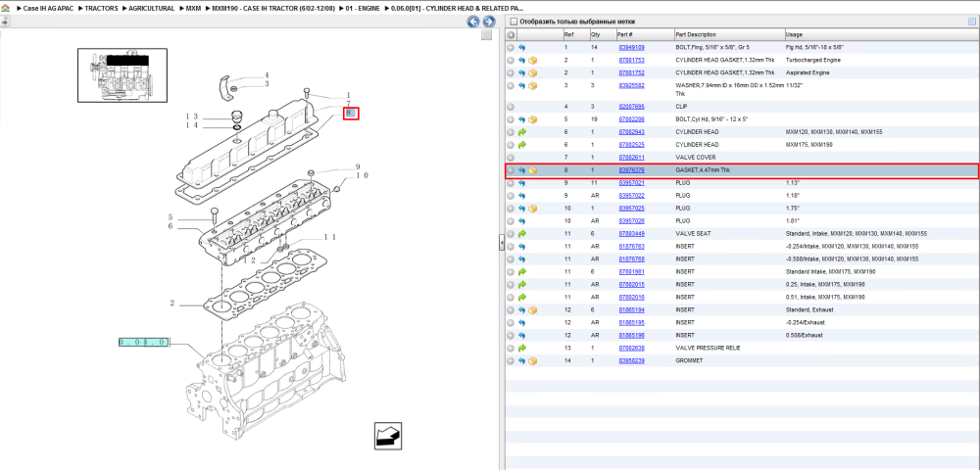This screenshot has width=980, height=470.
Task: Go to next illustration with right arrow
Action: click(489, 22)
